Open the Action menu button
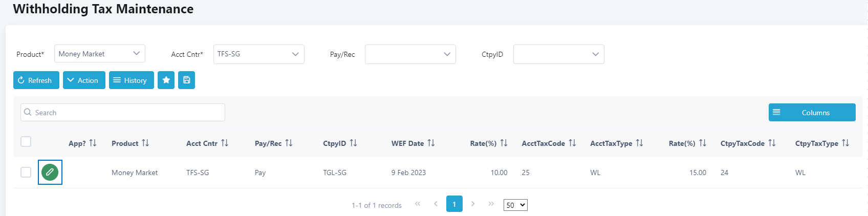 (x=84, y=80)
